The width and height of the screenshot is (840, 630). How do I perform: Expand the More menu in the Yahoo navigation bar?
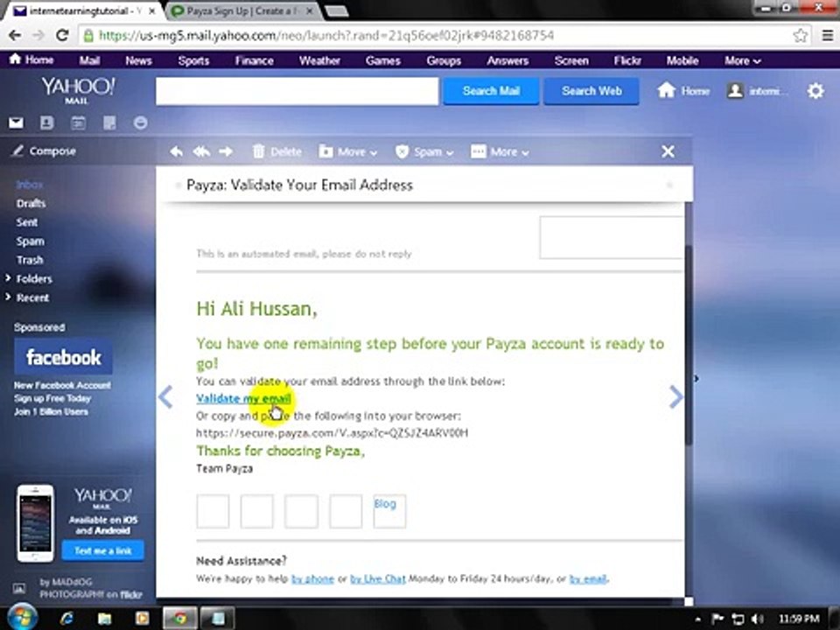pyautogui.click(x=743, y=61)
